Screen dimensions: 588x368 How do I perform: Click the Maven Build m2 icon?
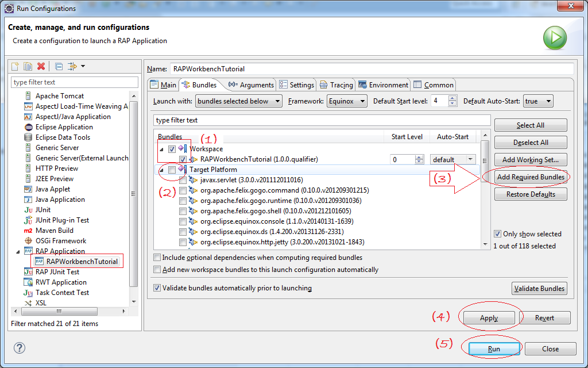coord(28,231)
